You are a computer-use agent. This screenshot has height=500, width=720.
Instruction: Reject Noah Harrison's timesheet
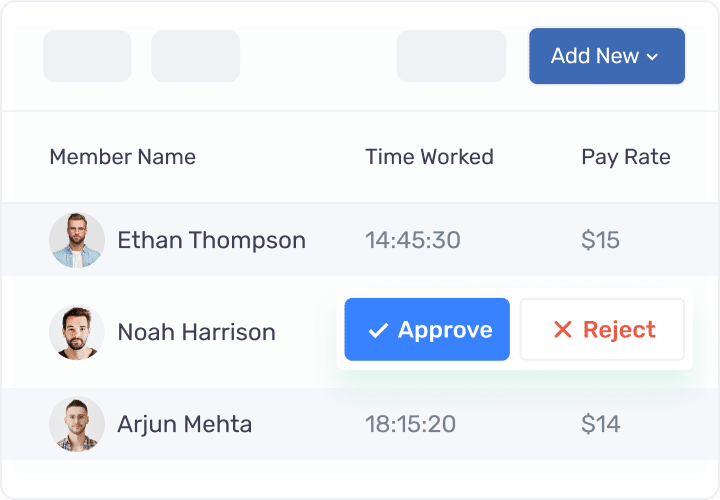[x=602, y=329]
